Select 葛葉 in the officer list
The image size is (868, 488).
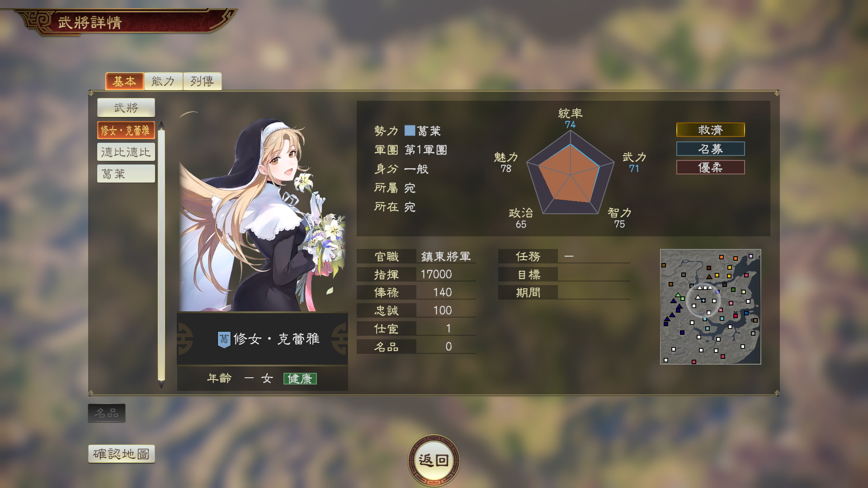click(x=126, y=174)
